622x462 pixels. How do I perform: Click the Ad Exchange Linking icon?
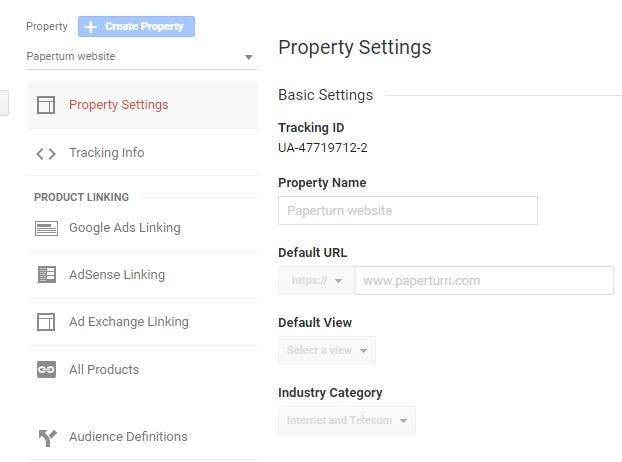(x=46, y=322)
